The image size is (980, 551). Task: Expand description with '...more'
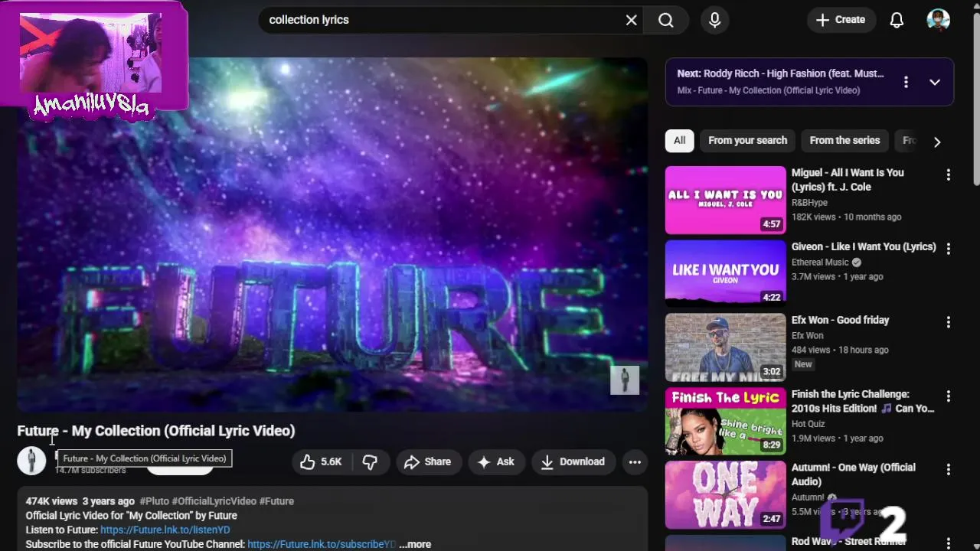415,544
